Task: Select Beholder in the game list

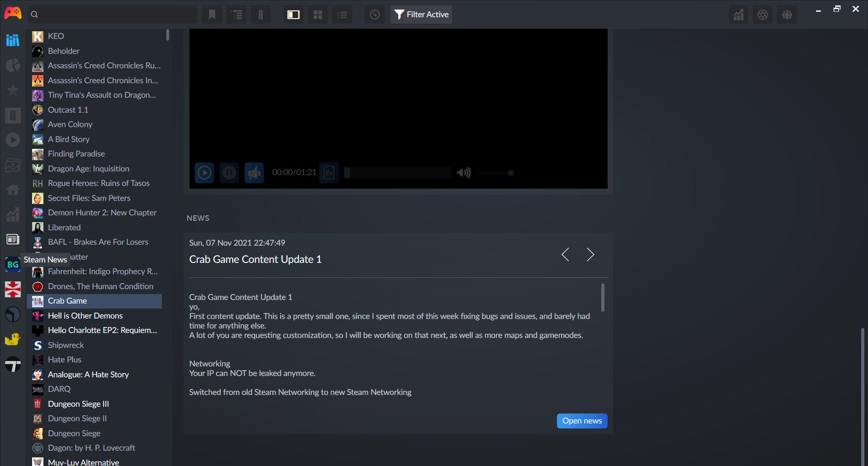Action: point(94,51)
